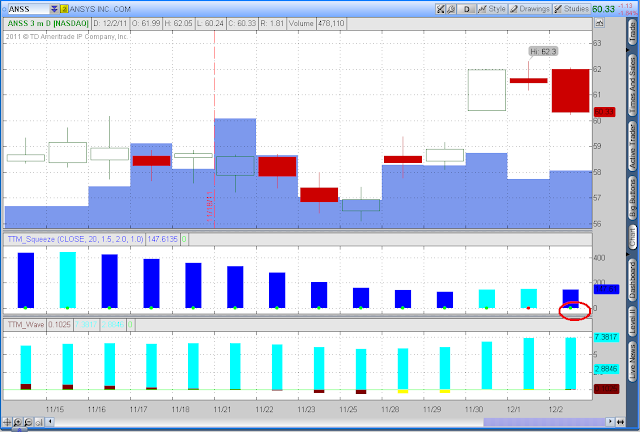
Task: Switch to the Active Trader tab
Action: pyautogui.click(x=632, y=147)
